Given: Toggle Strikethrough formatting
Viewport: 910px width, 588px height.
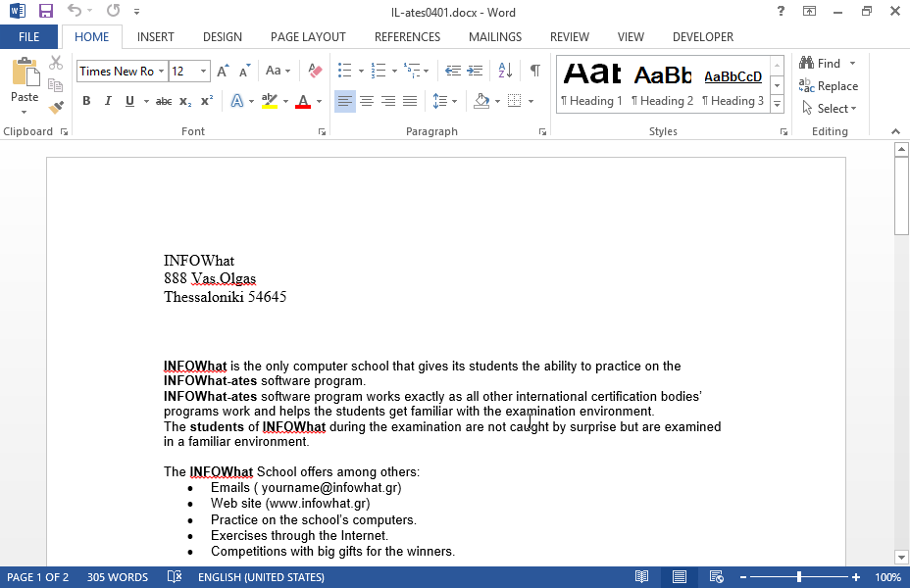Looking at the screenshot, I should [x=164, y=102].
